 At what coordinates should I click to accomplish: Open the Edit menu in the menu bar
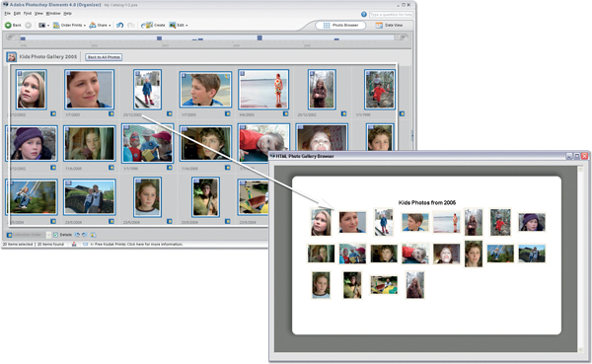point(17,14)
